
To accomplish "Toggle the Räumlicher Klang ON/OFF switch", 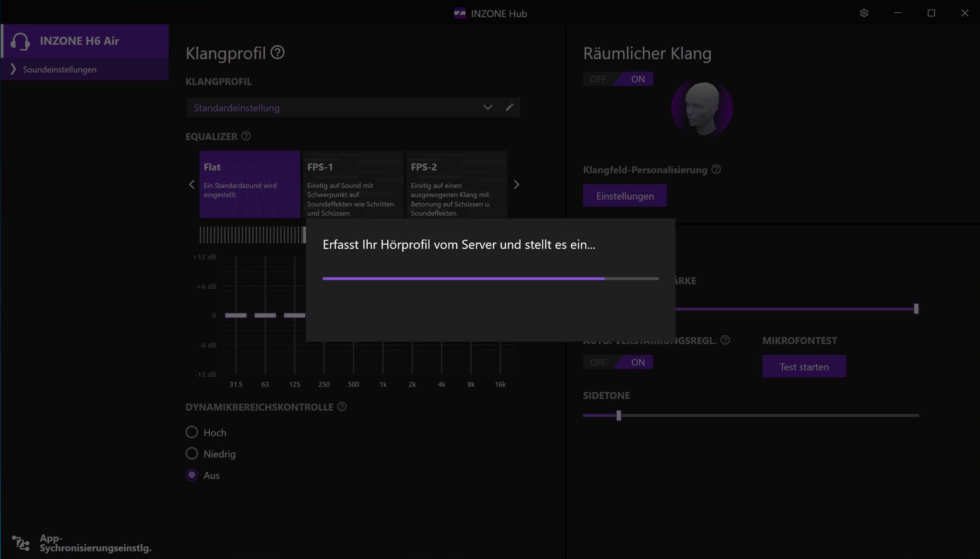I will click(x=617, y=79).
